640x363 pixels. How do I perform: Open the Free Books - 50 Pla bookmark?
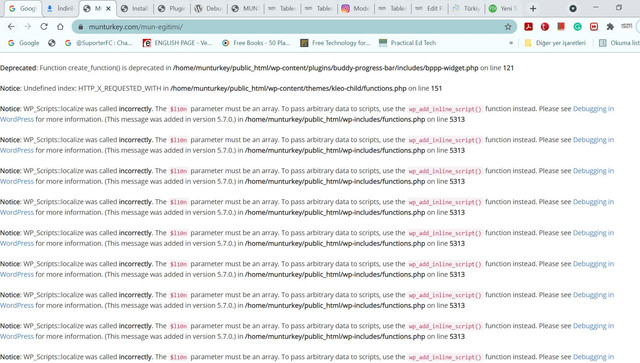pyautogui.click(x=256, y=43)
